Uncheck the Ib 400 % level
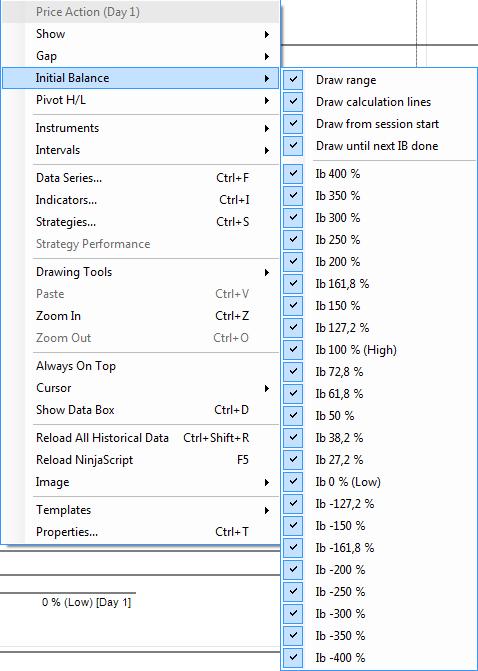The image size is (478, 671). (379, 174)
